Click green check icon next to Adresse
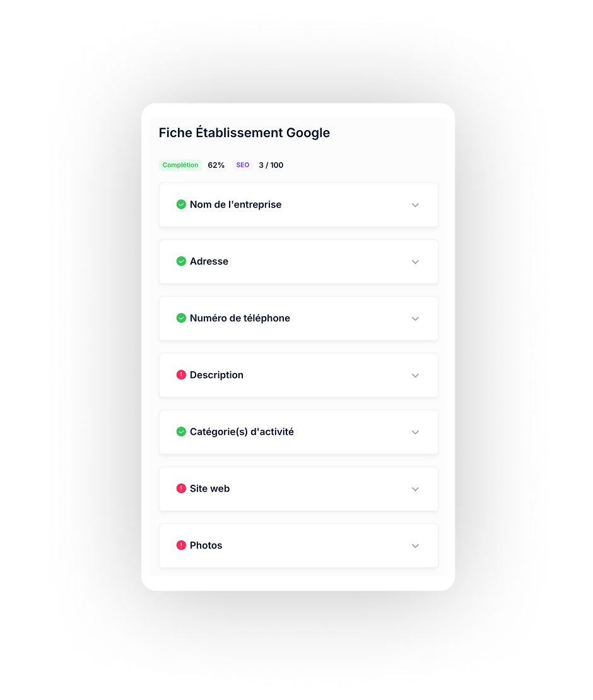 tap(181, 261)
